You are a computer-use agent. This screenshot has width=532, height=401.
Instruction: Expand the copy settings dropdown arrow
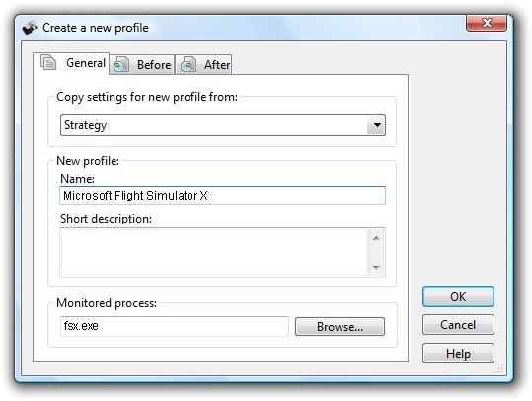[377, 125]
